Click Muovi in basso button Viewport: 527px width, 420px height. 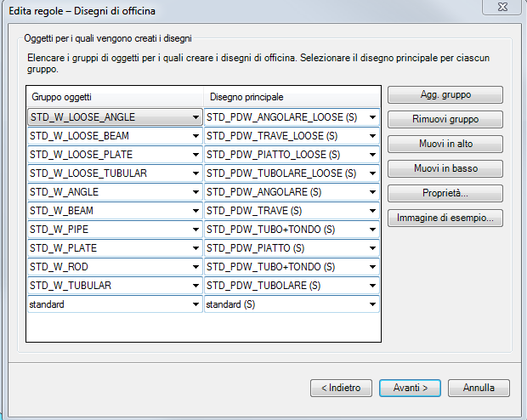tap(445, 168)
